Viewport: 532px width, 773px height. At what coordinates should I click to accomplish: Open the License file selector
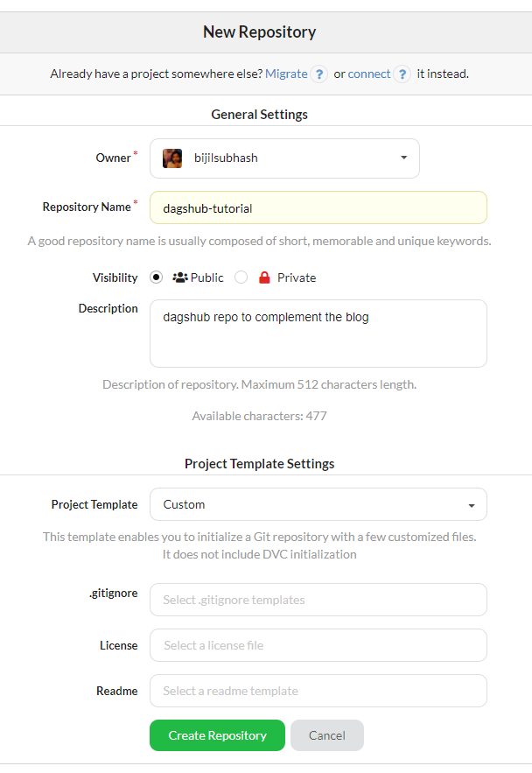pyautogui.click(x=318, y=645)
